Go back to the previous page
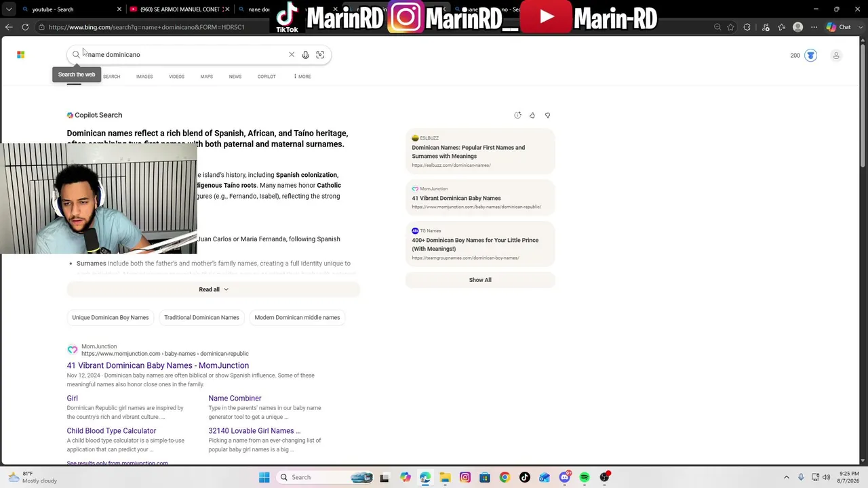Image resolution: width=868 pixels, height=488 pixels. pyautogui.click(x=9, y=27)
